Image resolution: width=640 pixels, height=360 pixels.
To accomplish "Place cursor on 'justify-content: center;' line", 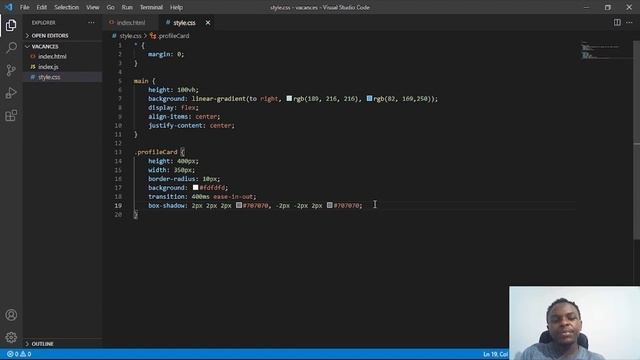I will coord(191,125).
